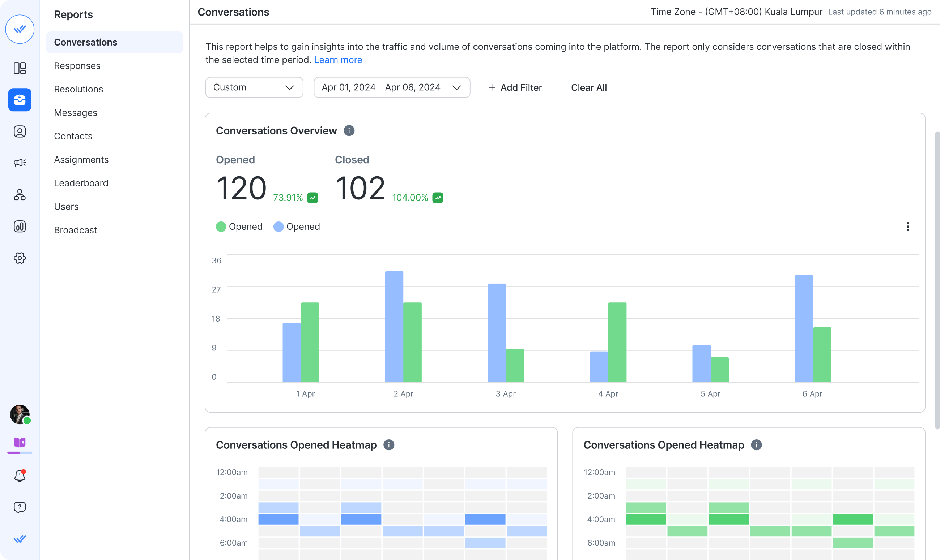
Task: Open the help question bubble icon
Action: 20,508
